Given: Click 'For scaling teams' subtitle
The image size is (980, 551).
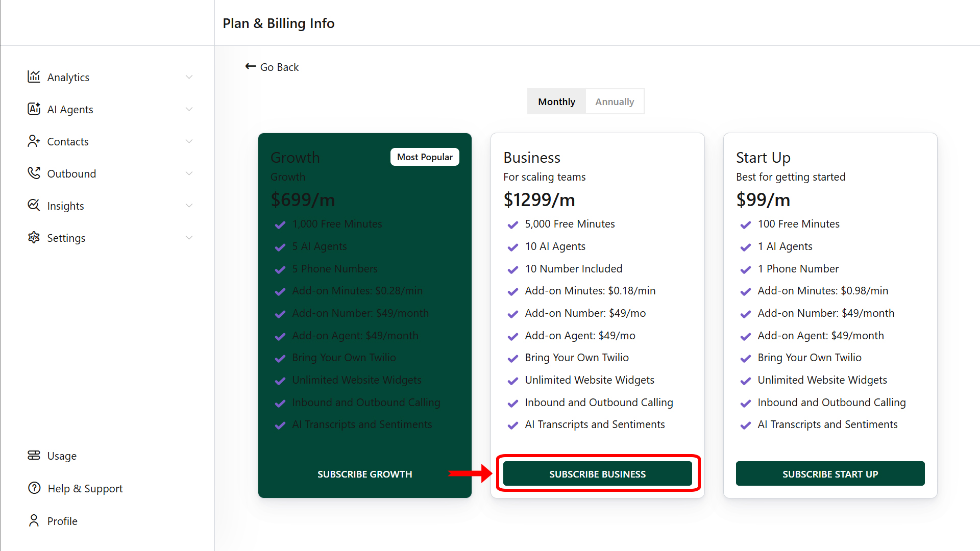Looking at the screenshot, I should click(x=544, y=177).
